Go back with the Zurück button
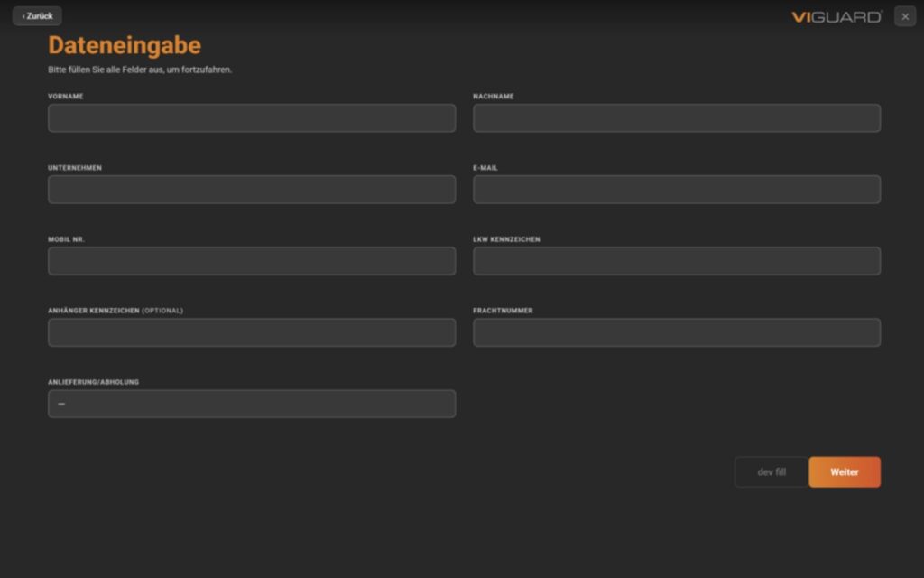 point(37,16)
